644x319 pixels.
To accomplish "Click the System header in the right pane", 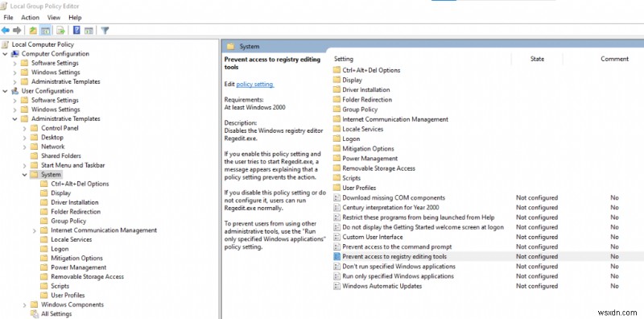I will (249, 47).
